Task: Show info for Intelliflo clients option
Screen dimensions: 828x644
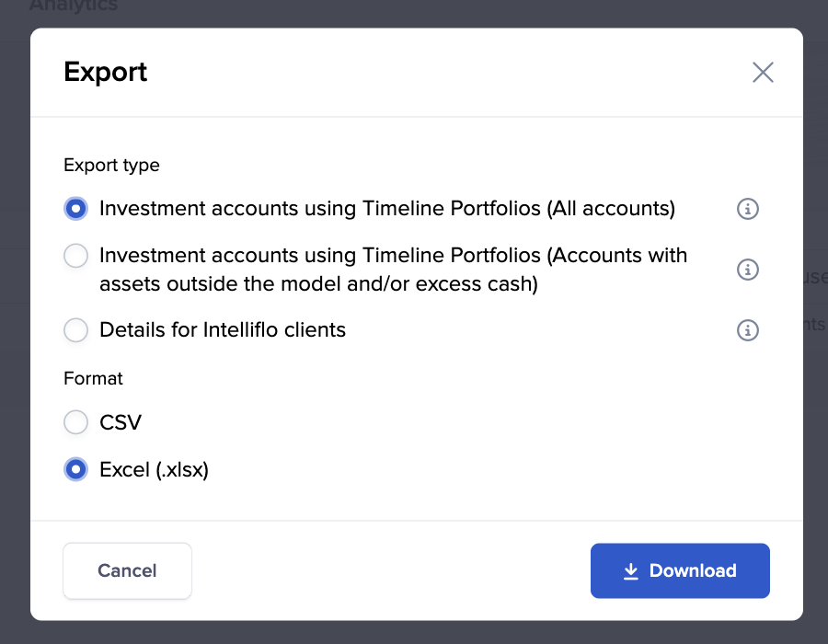Action: (748, 329)
